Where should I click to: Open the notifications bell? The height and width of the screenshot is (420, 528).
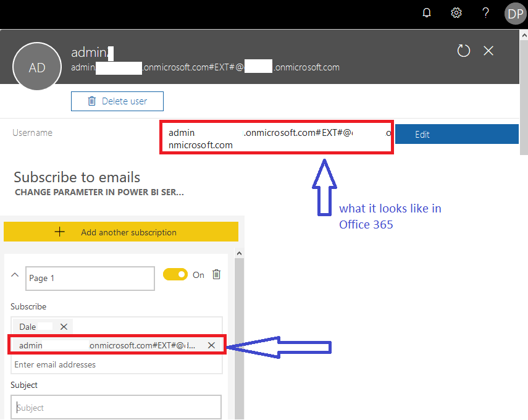427,13
